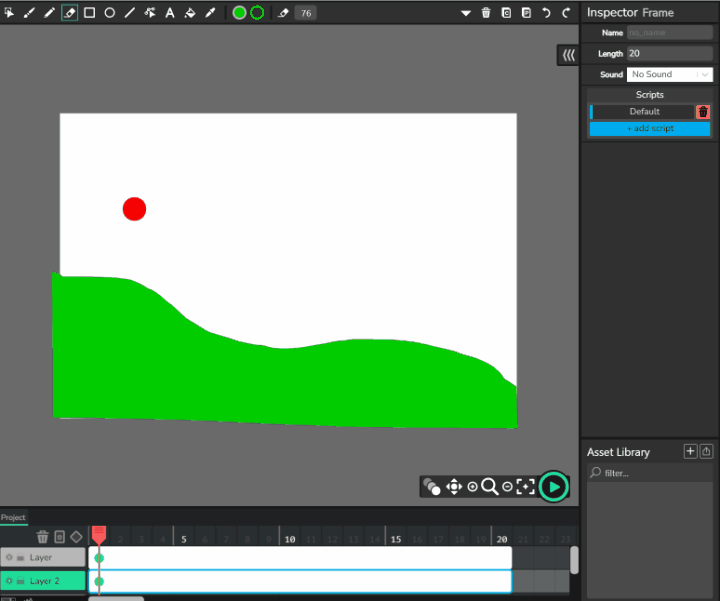Click the recenter canvas icon
Viewport: 720px width, 601px height.
[525, 487]
